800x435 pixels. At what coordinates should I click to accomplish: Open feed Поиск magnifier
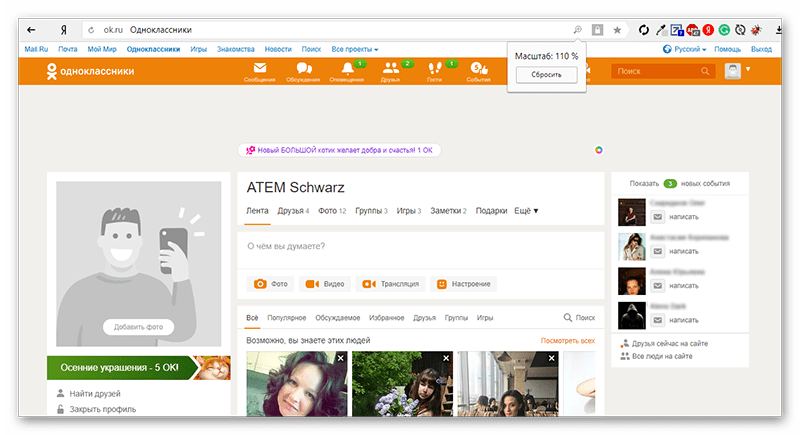point(567,317)
